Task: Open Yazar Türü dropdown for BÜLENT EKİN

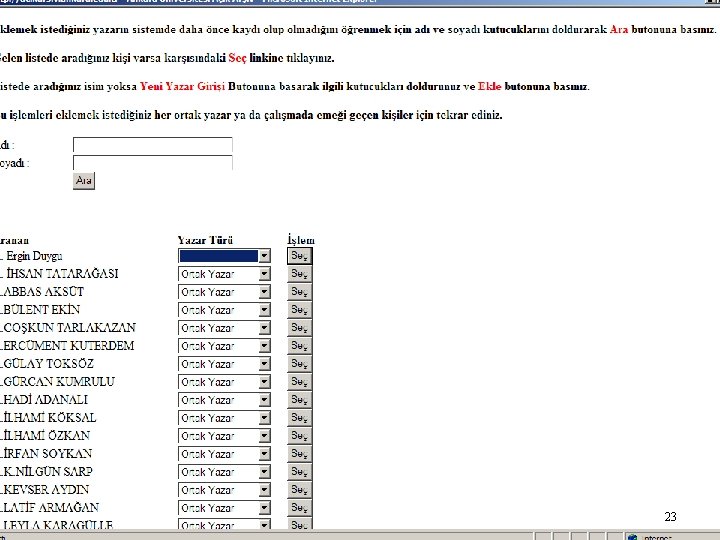Action: (224, 310)
